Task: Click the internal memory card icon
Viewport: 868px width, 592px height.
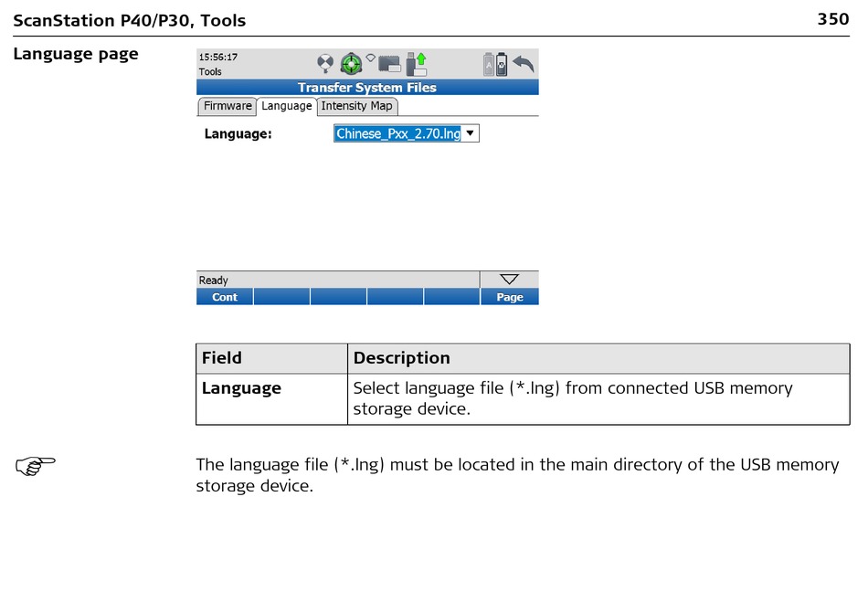Action: click(390, 64)
